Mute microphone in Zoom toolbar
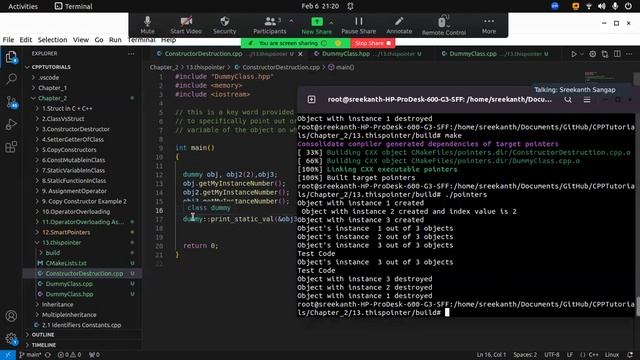Image resolution: width=640 pixels, height=360 pixels. click(147, 25)
